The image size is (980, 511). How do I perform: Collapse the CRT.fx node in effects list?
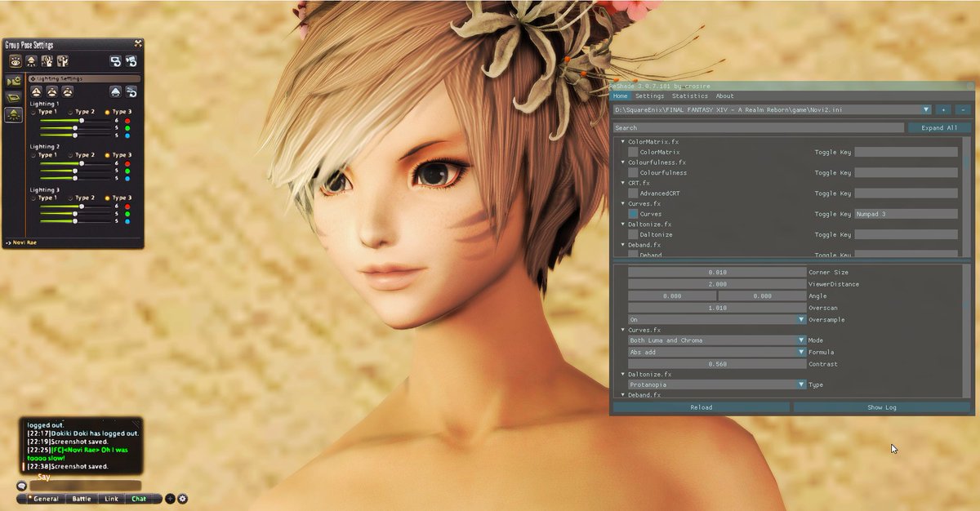[623, 183]
